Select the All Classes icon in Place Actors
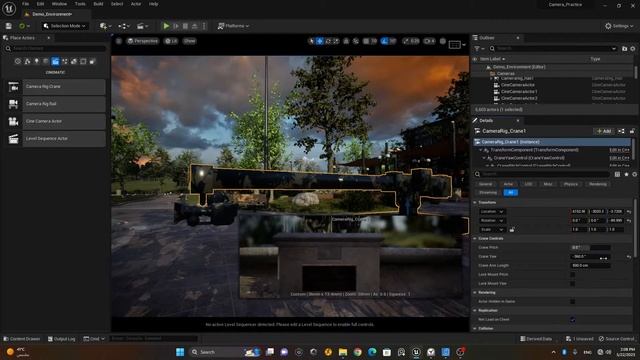 [x=93, y=61]
